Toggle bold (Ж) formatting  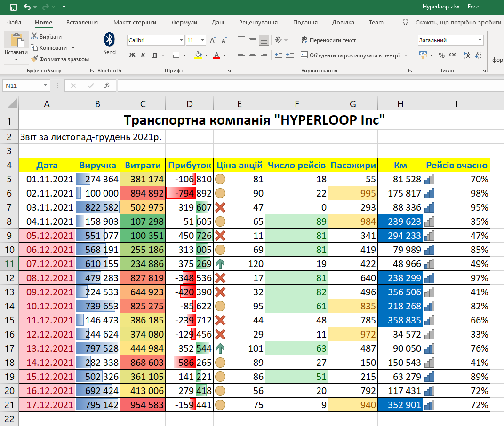point(132,55)
